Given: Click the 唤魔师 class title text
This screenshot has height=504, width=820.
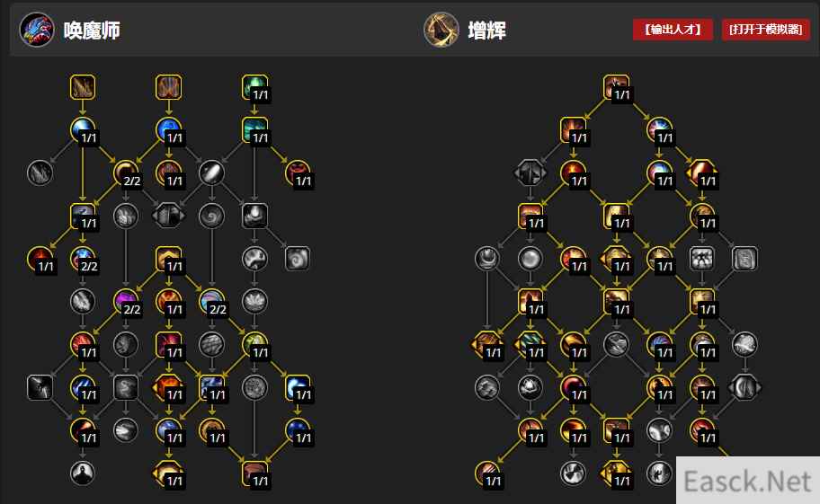Looking at the screenshot, I should (92, 31).
